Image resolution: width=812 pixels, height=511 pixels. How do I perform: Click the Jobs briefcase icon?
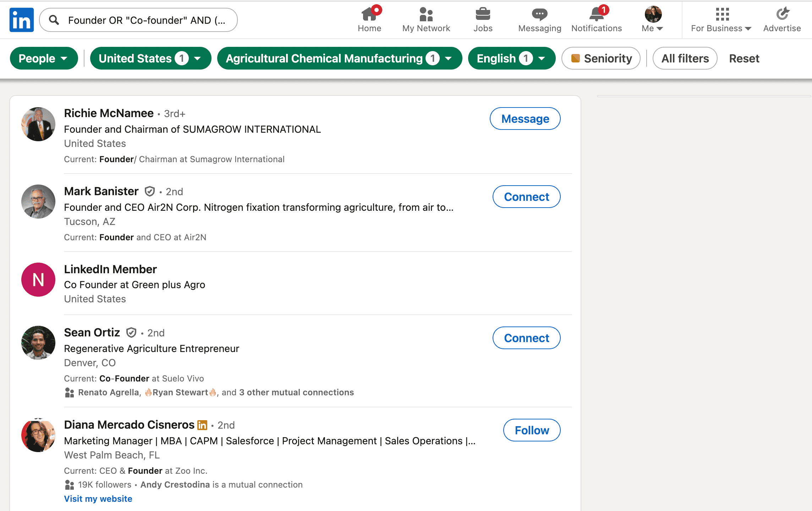[x=483, y=15]
